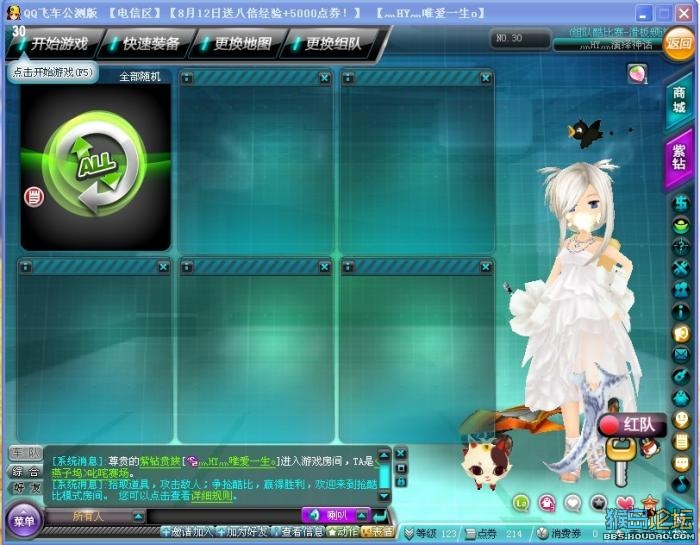
Task: Click the yellow chat bubble sidebar icon
Action: tap(681, 463)
